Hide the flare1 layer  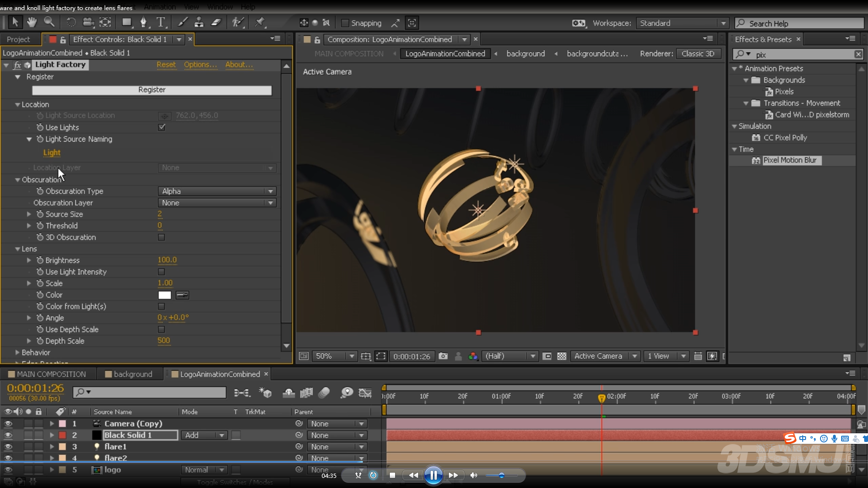[8, 447]
